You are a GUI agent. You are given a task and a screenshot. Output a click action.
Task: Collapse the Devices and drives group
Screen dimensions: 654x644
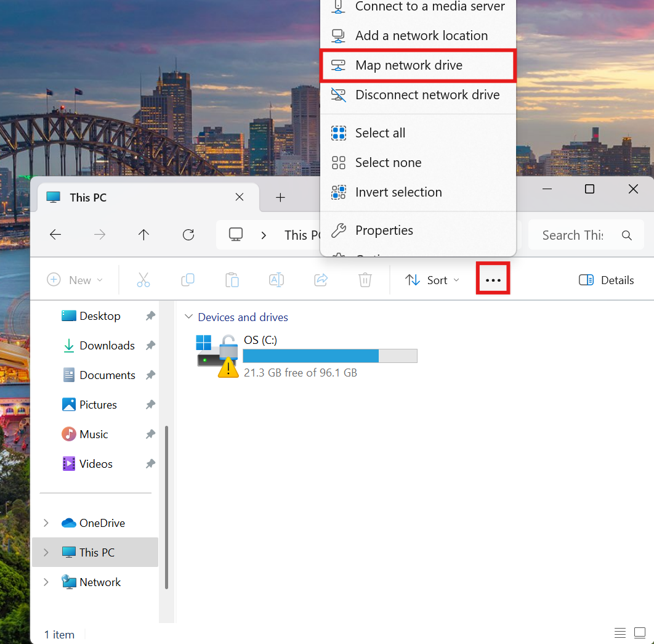(188, 317)
